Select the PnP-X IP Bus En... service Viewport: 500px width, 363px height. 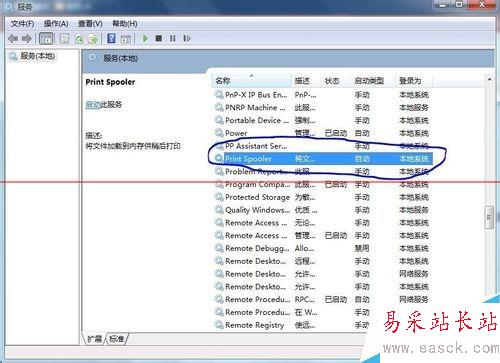coord(322,95)
